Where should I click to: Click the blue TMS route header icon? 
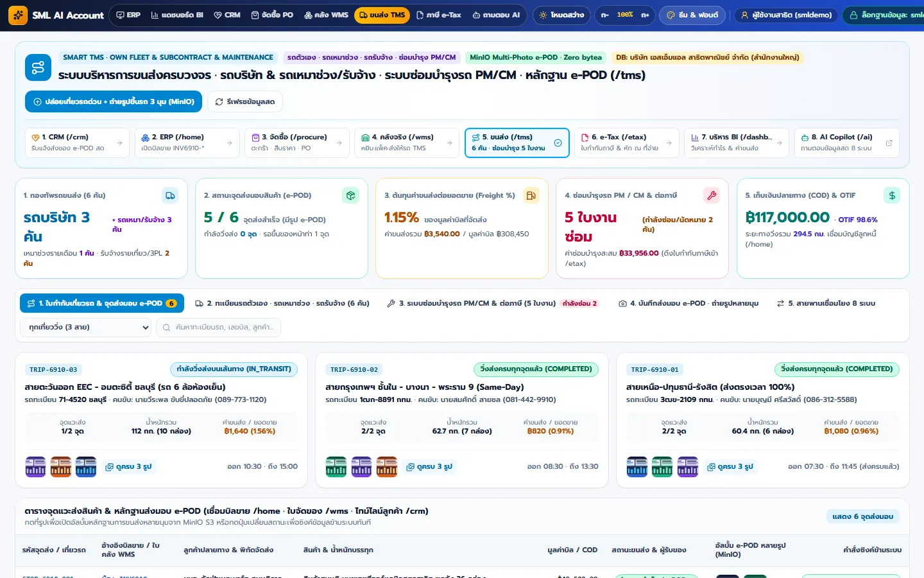(38, 67)
